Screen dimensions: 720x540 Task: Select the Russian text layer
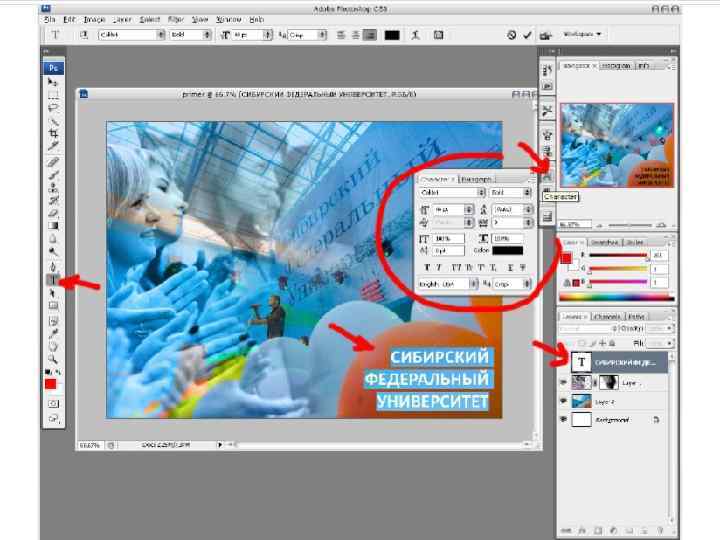(x=619, y=362)
